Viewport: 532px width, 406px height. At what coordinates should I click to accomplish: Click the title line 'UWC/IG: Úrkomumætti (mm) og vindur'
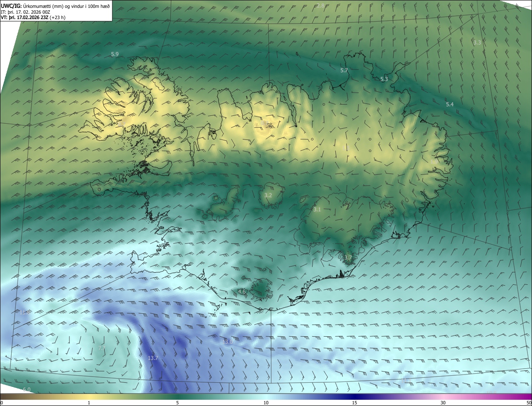[55, 6]
